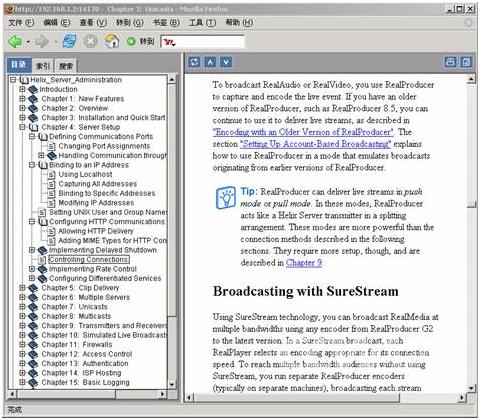Viewport: 480px width, 420px height.
Task: Click the site icon in the address bar
Action: click(x=169, y=42)
